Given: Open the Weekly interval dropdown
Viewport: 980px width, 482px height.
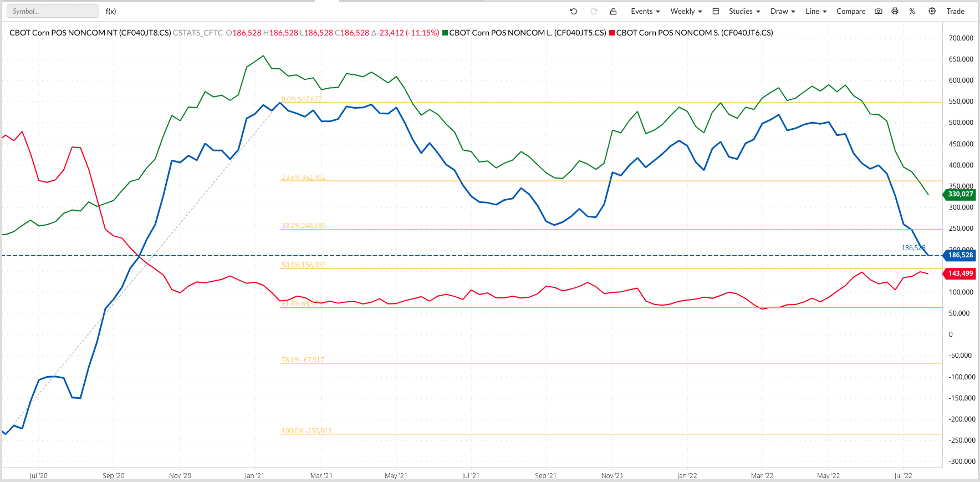Looking at the screenshot, I should [x=686, y=11].
